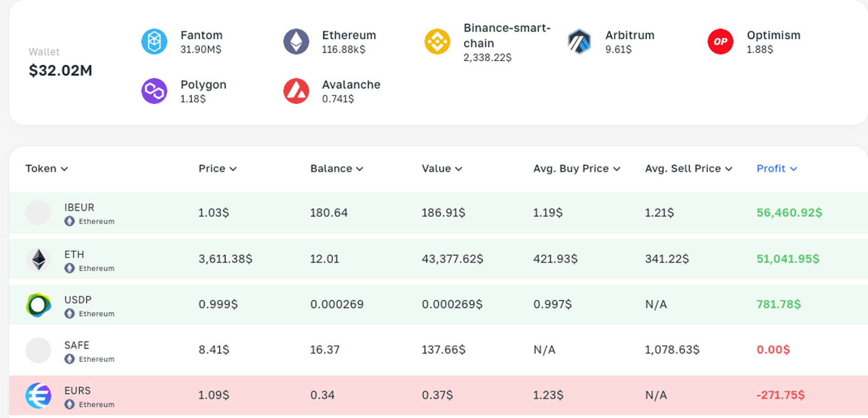Image resolution: width=868 pixels, height=418 pixels.
Task: Click the purple Polygon chain icon
Action: click(155, 91)
